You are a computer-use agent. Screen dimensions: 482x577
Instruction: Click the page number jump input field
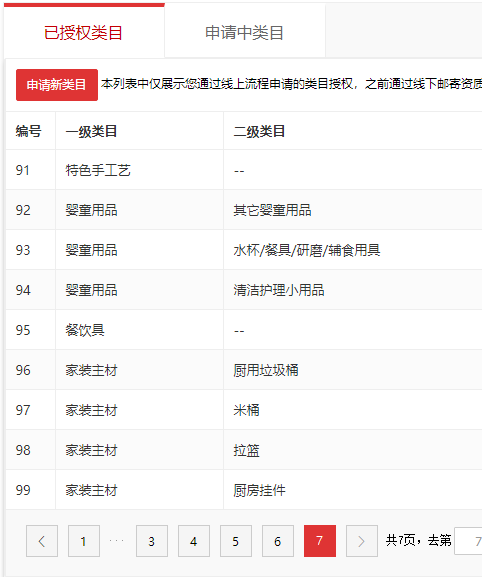pos(468,541)
